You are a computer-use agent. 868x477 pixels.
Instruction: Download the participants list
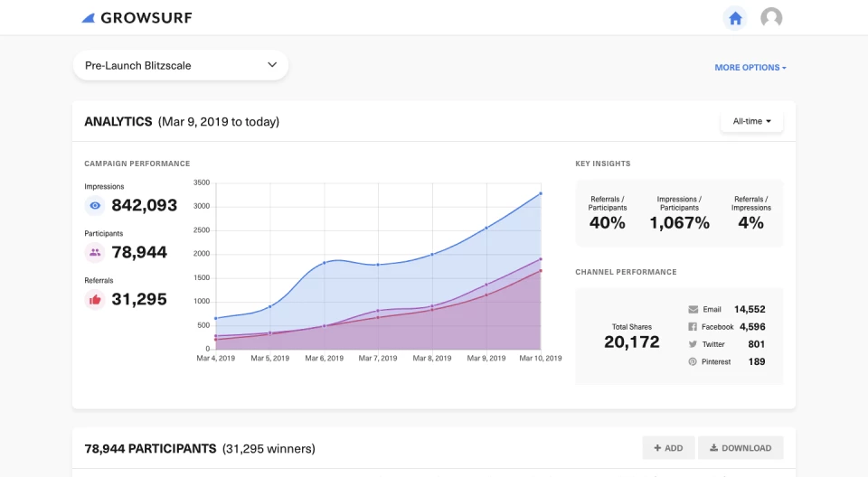click(x=741, y=447)
